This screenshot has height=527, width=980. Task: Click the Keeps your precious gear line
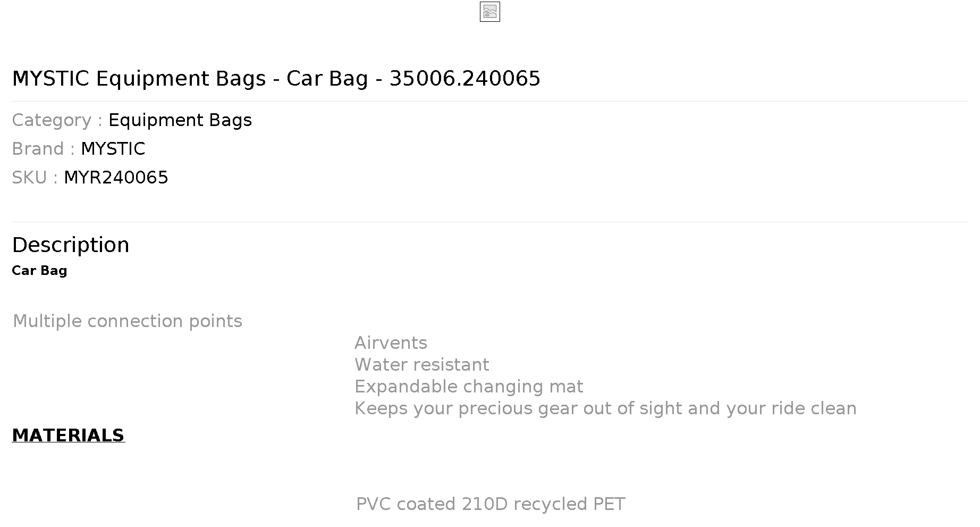click(605, 408)
